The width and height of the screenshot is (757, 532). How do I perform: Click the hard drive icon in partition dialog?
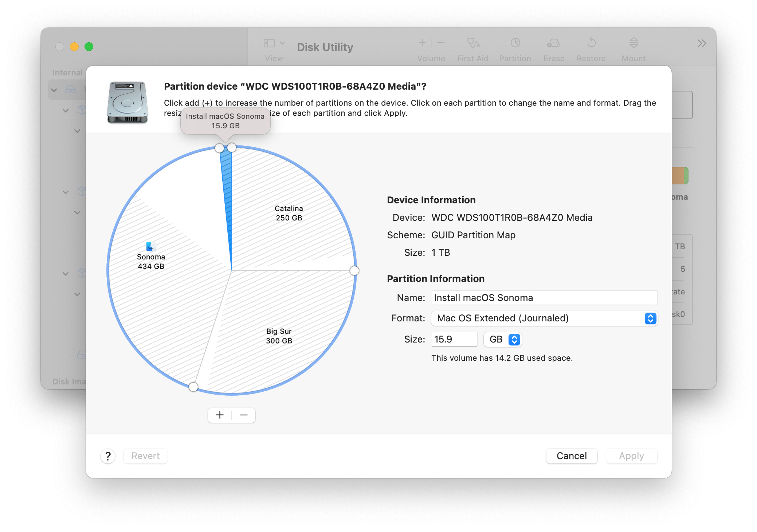click(x=128, y=102)
